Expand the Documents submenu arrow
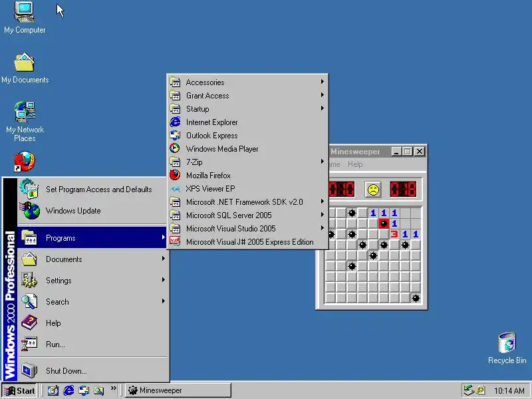This screenshot has height=399, width=532. pos(163,259)
